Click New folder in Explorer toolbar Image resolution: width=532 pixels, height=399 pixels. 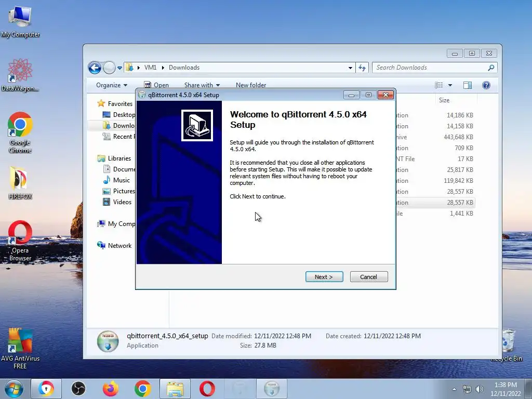tap(251, 85)
